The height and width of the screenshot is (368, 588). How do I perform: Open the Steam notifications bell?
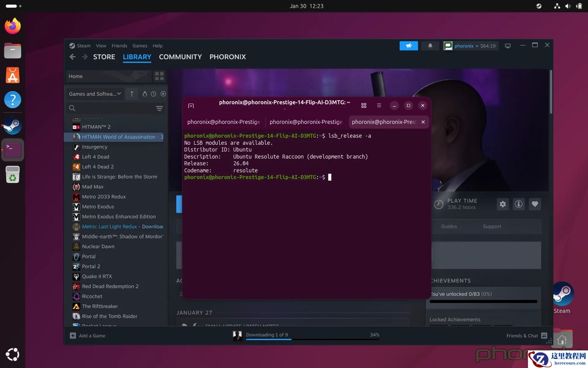(x=430, y=46)
